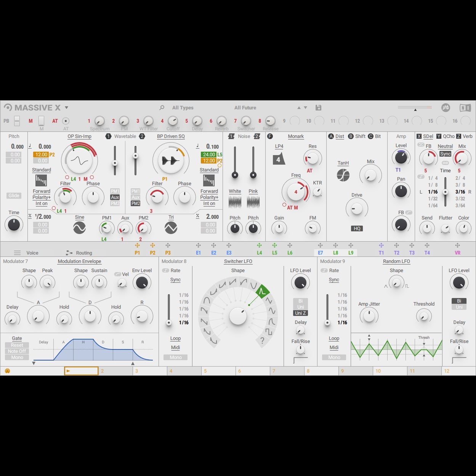Click the E1 drag-assign cross icon
The image size is (476, 476).
pyautogui.click(x=198, y=245)
